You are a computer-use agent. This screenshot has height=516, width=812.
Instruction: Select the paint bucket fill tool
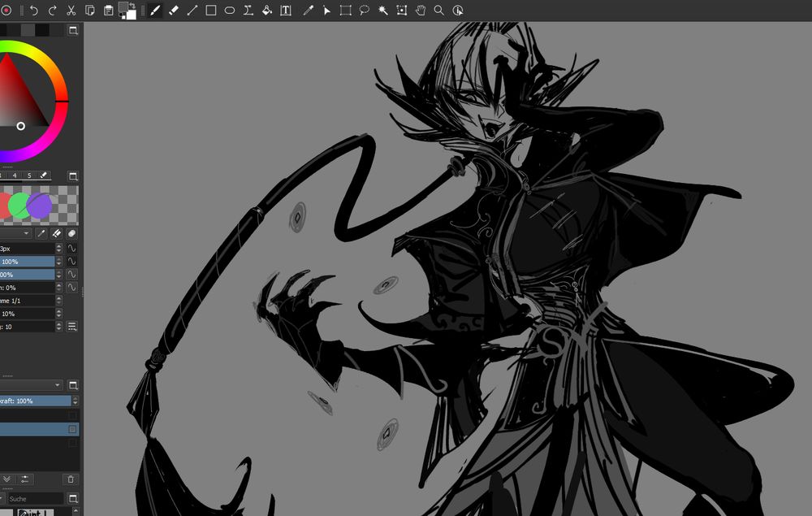[266, 11]
